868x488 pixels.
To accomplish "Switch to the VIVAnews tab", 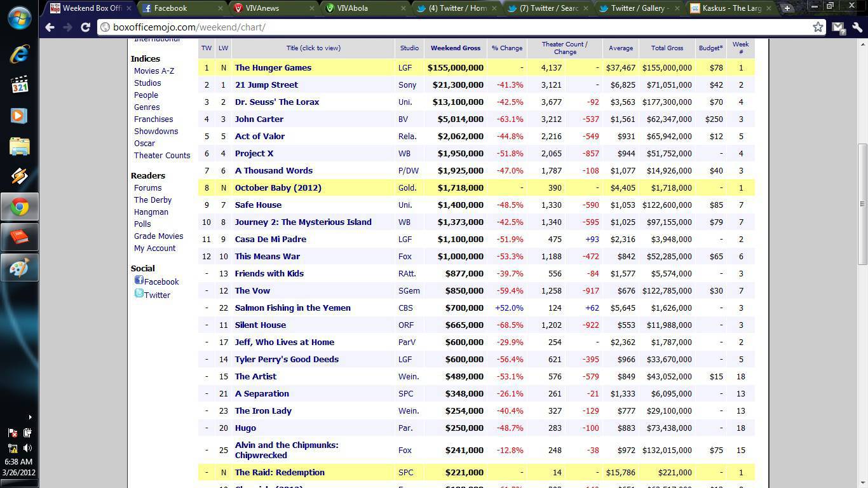I will [273, 8].
